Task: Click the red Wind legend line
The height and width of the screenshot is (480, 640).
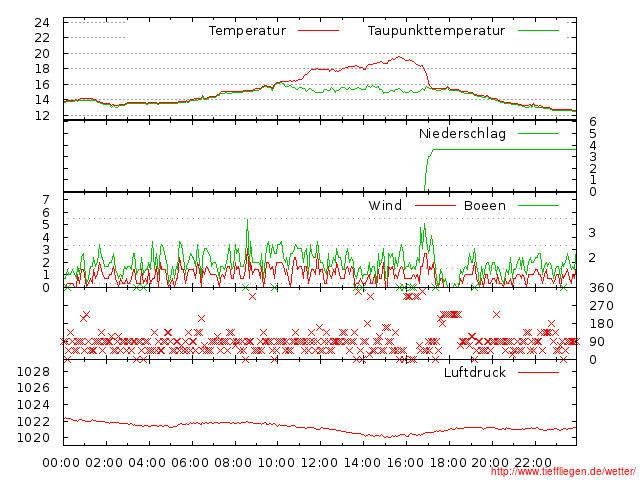Action: tap(435, 205)
